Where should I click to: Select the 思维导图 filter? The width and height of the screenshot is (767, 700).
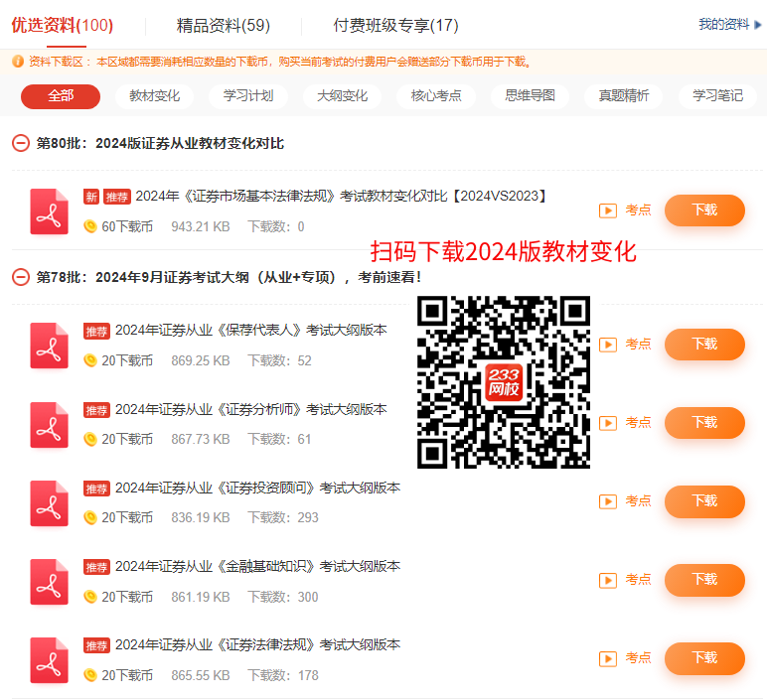pyautogui.click(x=530, y=96)
